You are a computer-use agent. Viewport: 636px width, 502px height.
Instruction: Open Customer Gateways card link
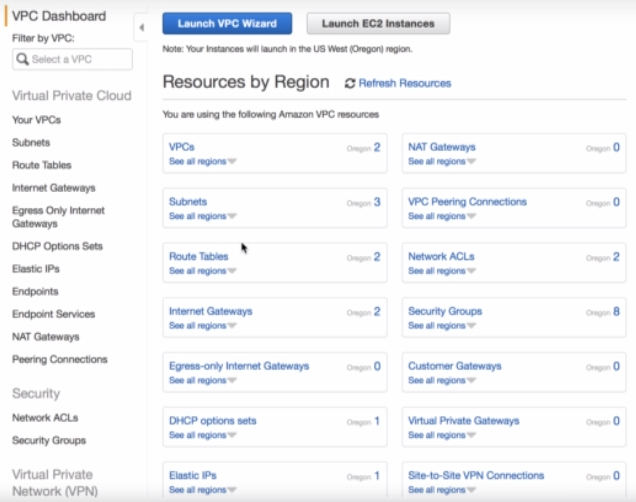(455, 366)
